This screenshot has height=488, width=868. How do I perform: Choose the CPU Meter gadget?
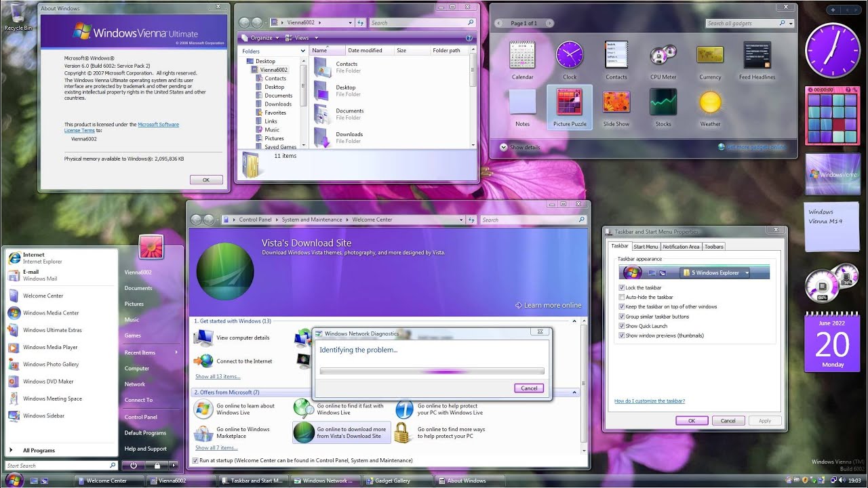663,60
